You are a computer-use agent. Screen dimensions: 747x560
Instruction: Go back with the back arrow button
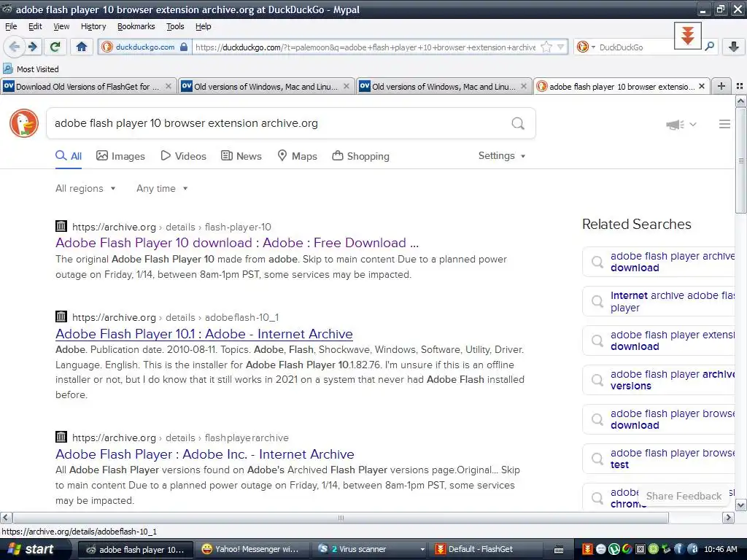click(15, 47)
